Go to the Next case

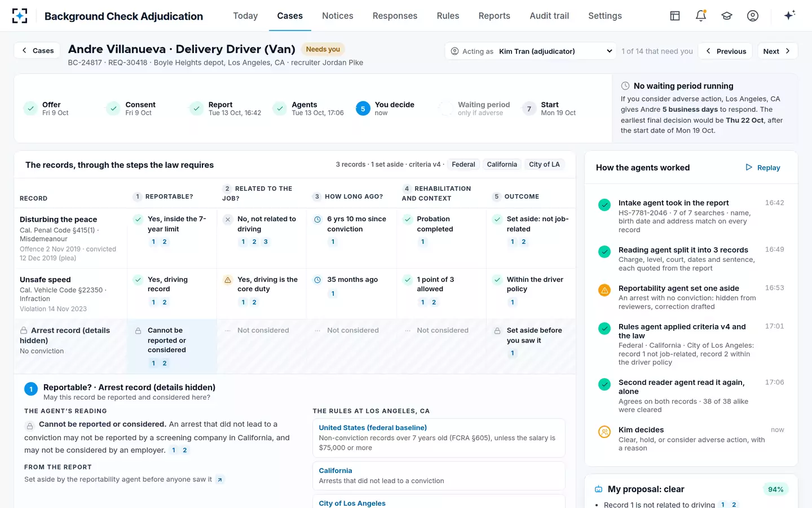click(x=778, y=51)
